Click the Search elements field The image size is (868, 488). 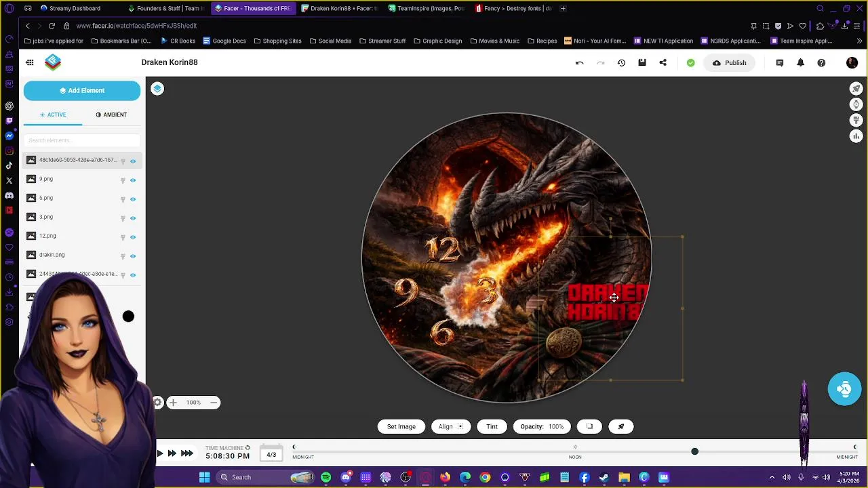tap(82, 140)
